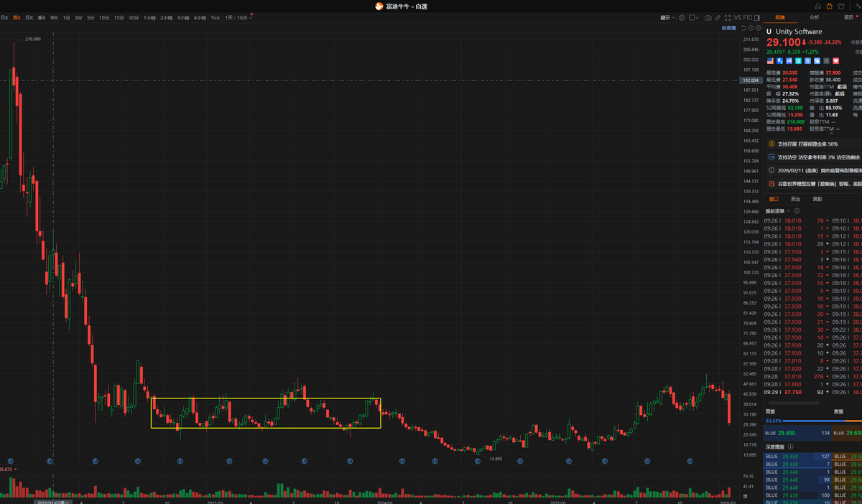Image resolution: width=862 pixels, height=504 pixels.
Task: Click the 192.004 crosshair price label
Action: tap(751, 80)
